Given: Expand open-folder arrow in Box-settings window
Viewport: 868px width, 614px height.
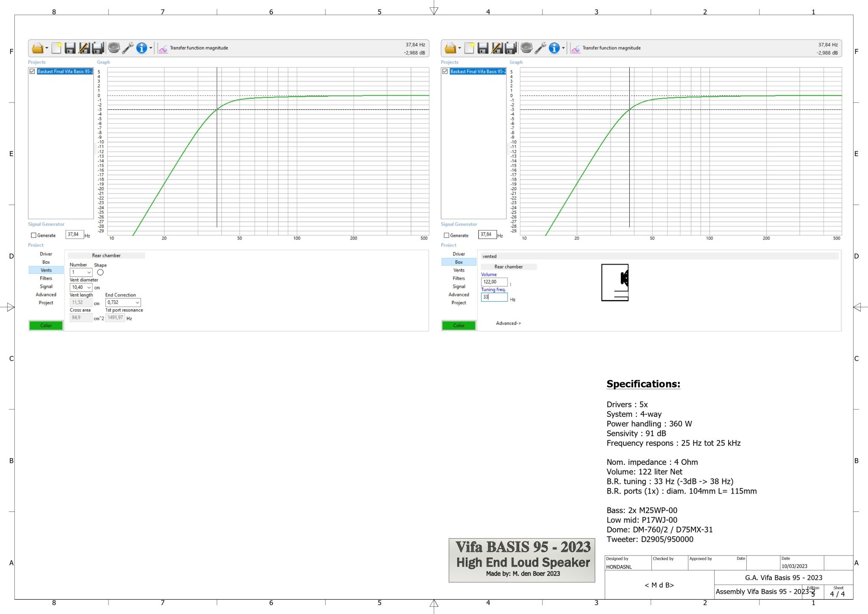Looking at the screenshot, I should click(459, 48).
